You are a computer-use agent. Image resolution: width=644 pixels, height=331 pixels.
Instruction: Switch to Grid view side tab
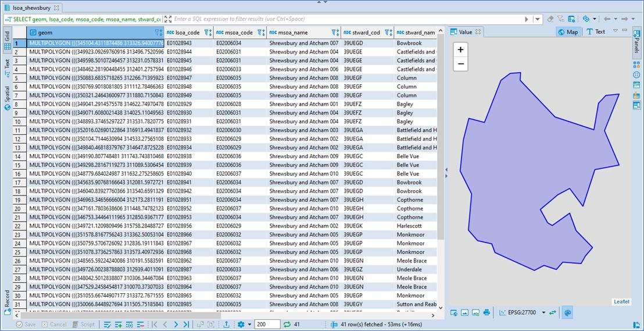(x=7, y=40)
